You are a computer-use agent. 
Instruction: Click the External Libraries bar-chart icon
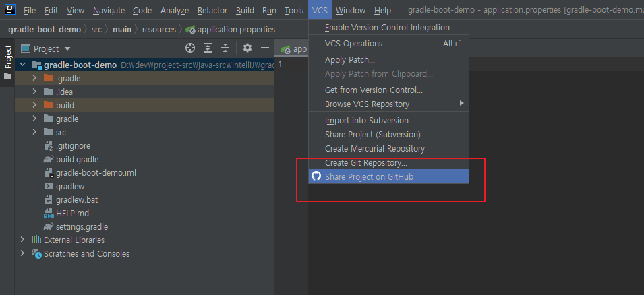tap(36, 240)
